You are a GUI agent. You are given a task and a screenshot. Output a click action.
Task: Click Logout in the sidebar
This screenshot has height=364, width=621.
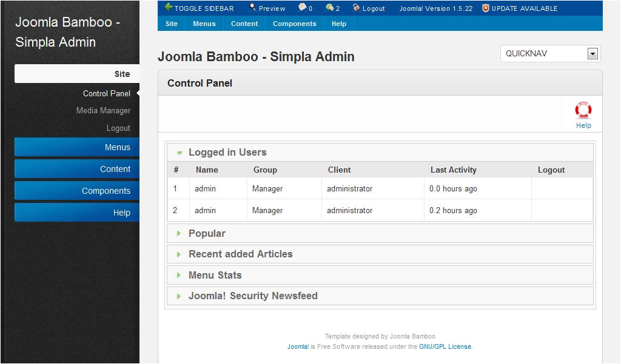click(x=118, y=128)
